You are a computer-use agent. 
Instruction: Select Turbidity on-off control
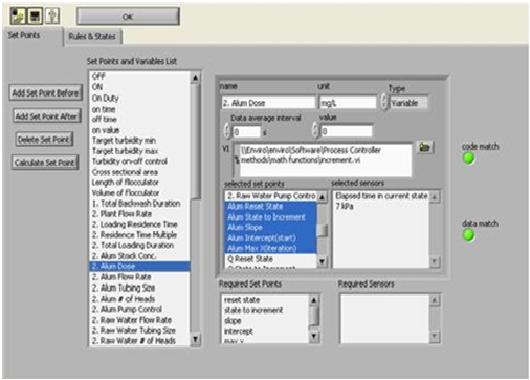(x=140, y=162)
